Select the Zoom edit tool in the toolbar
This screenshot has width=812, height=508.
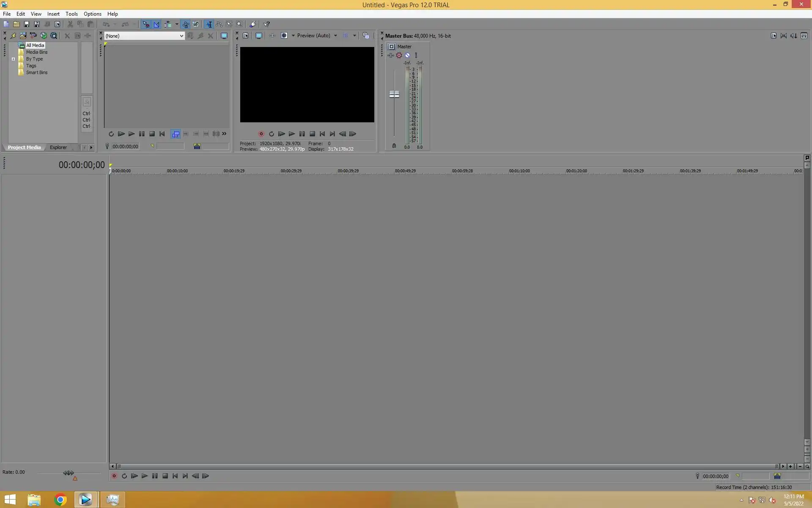point(239,24)
